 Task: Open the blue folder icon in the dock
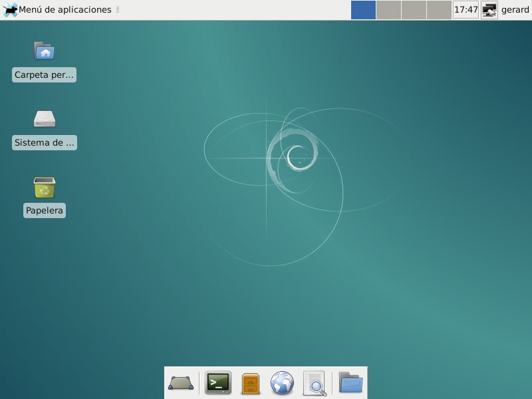pos(352,383)
